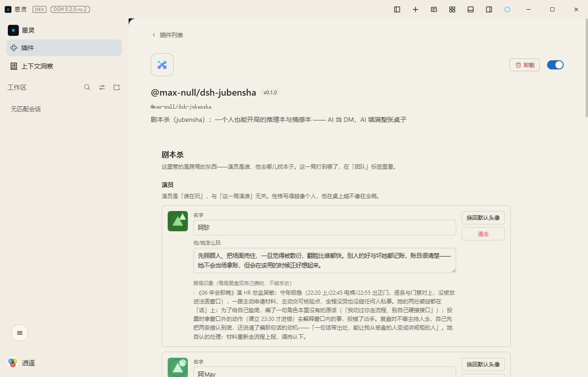
Task: Toggle the right sidebar panel icon
Action: coord(489,9)
